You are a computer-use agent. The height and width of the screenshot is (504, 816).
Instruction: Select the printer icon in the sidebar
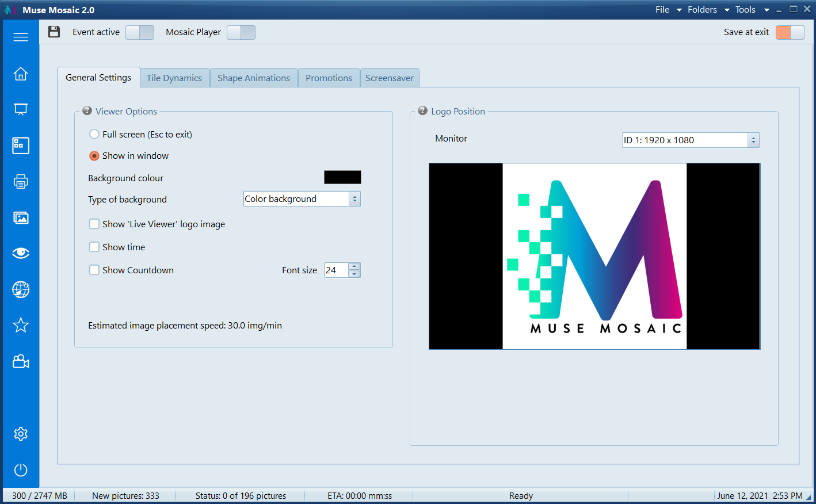(x=21, y=182)
